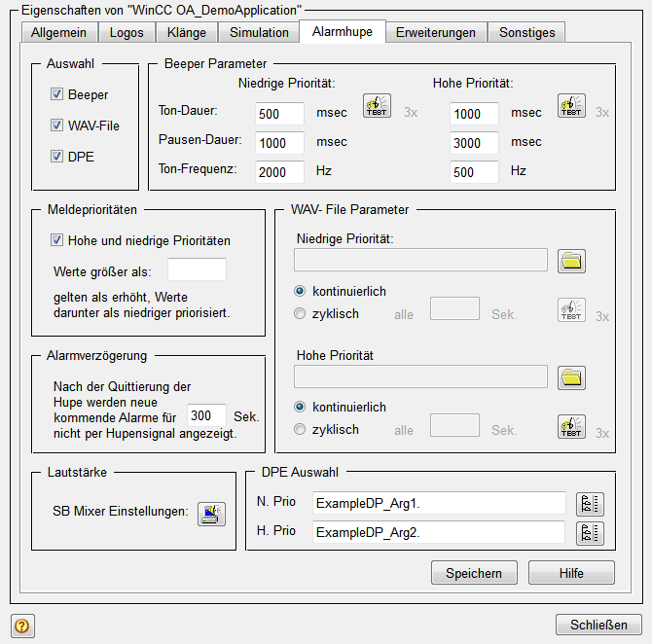Select kontinuierlich for low priority WAV

(x=300, y=291)
